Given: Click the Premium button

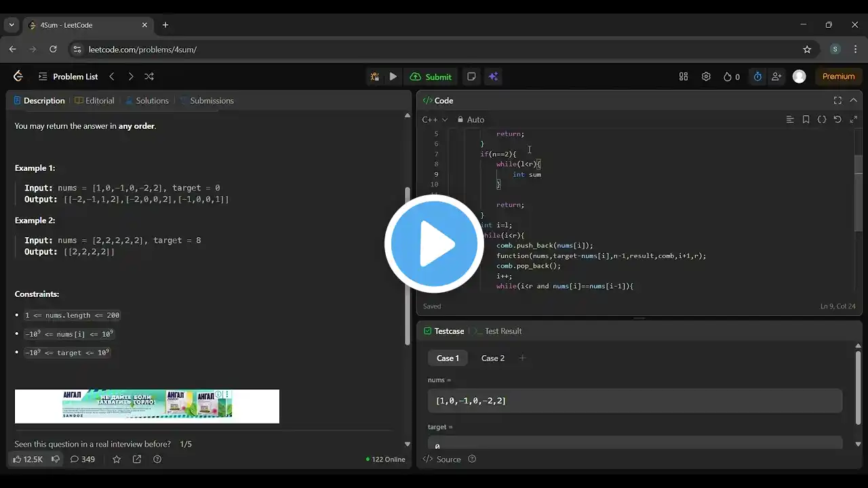Looking at the screenshot, I should 838,77.
